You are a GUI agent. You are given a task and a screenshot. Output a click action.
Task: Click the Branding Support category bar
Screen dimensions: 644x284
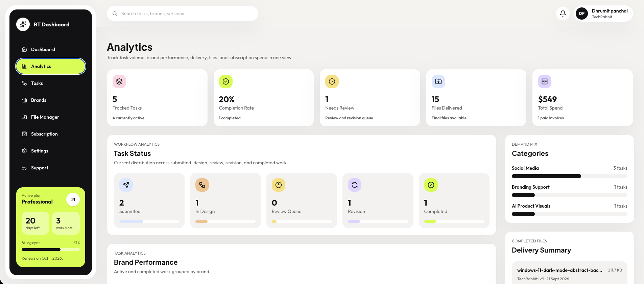click(570, 195)
